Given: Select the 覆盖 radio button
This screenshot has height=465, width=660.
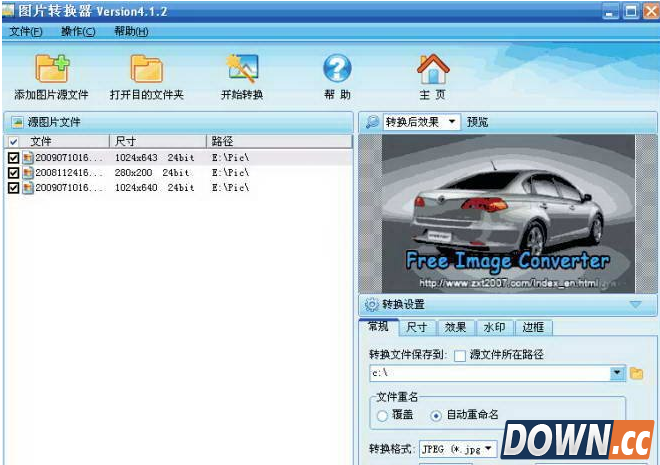Looking at the screenshot, I should coord(382,416).
